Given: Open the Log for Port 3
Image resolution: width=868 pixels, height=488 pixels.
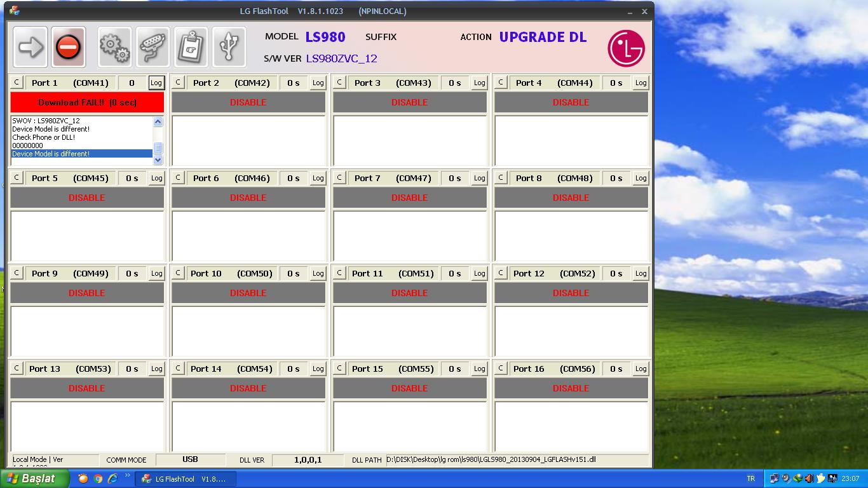Looking at the screenshot, I should coord(479,83).
